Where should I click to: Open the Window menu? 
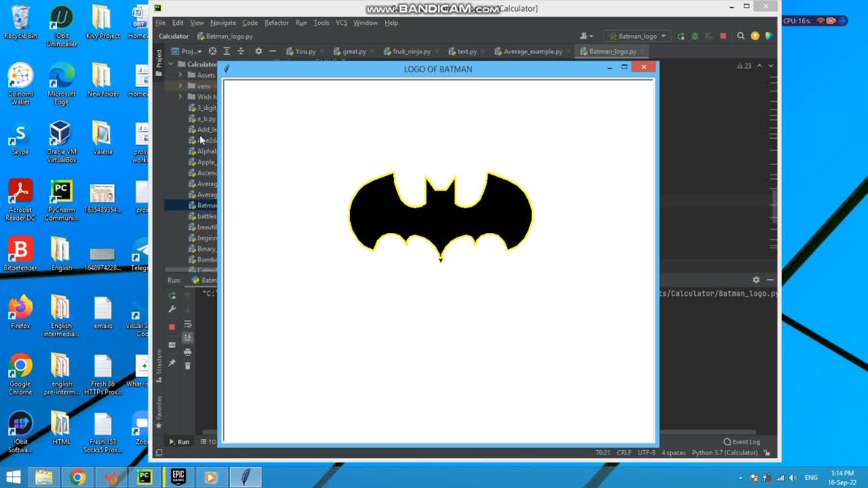[x=365, y=22]
